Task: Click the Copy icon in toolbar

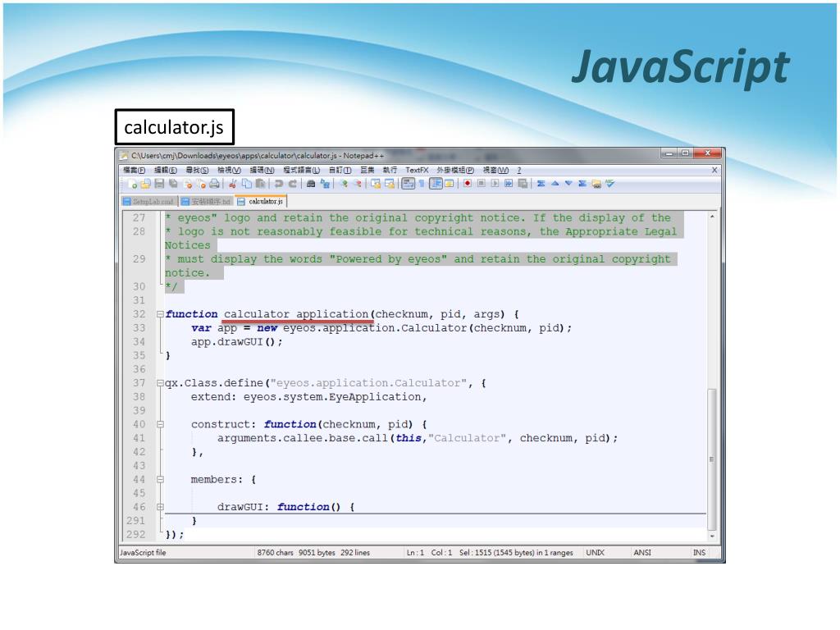Action: pyautogui.click(x=246, y=184)
